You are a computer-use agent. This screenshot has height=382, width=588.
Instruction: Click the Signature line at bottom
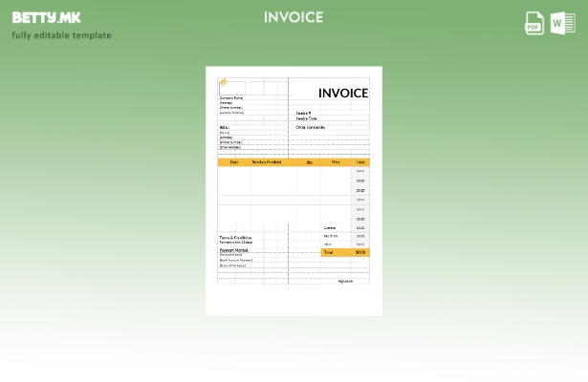[345, 281]
